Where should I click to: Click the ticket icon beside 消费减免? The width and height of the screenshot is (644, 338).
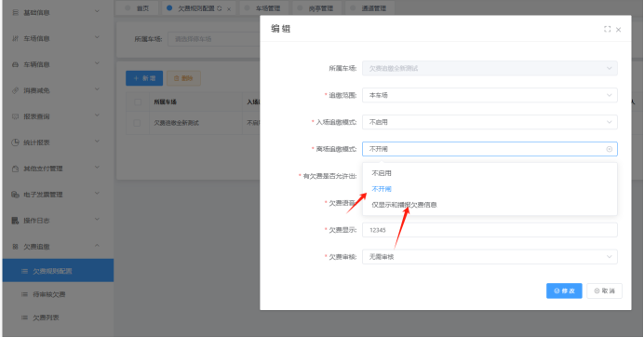[x=15, y=90]
